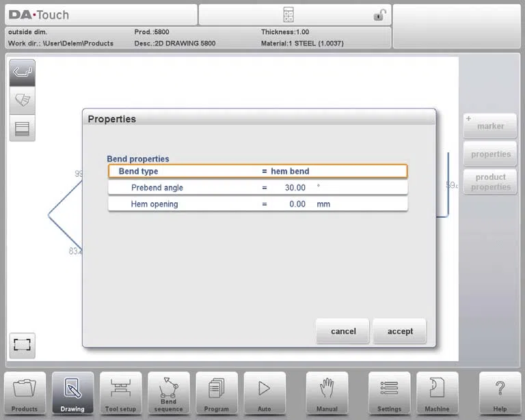This screenshot has height=420, width=525.
Task: Edit the Prebend angle value 30.00
Action: (x=258, y=188)
